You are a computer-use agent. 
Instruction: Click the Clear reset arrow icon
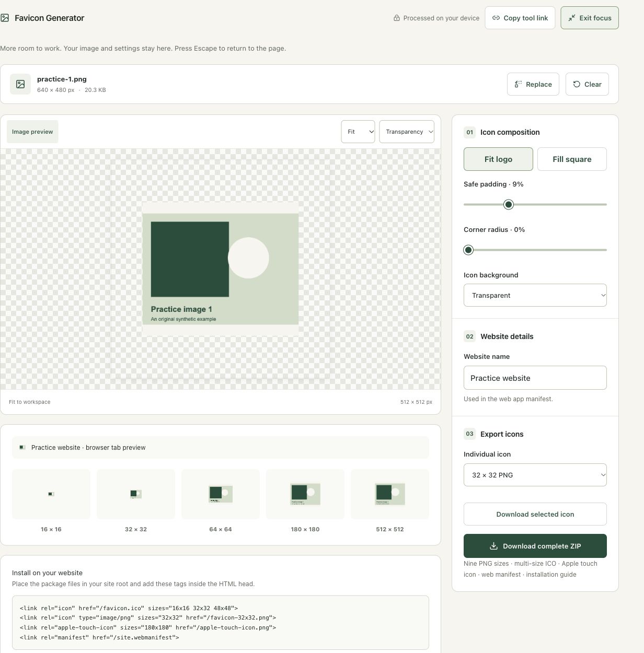pyautogui.click(x=577, y=84)
